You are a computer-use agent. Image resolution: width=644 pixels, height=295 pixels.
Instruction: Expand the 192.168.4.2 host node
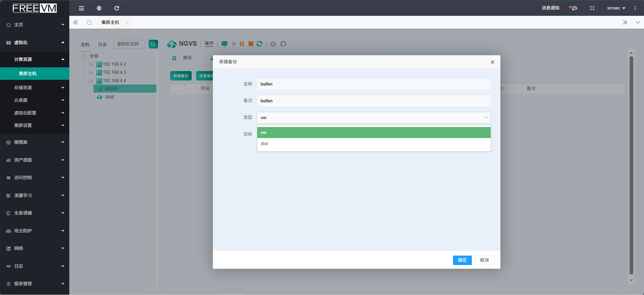pos(91,64)
